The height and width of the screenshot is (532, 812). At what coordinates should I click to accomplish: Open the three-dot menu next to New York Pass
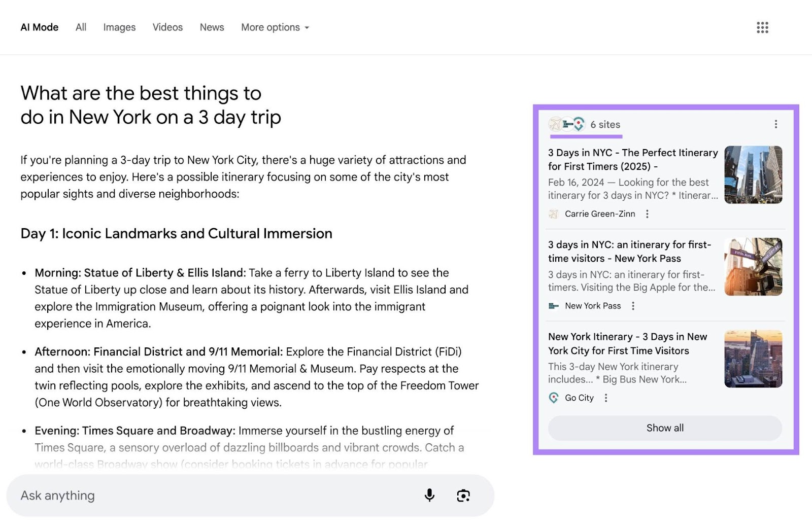pos(633,306)
